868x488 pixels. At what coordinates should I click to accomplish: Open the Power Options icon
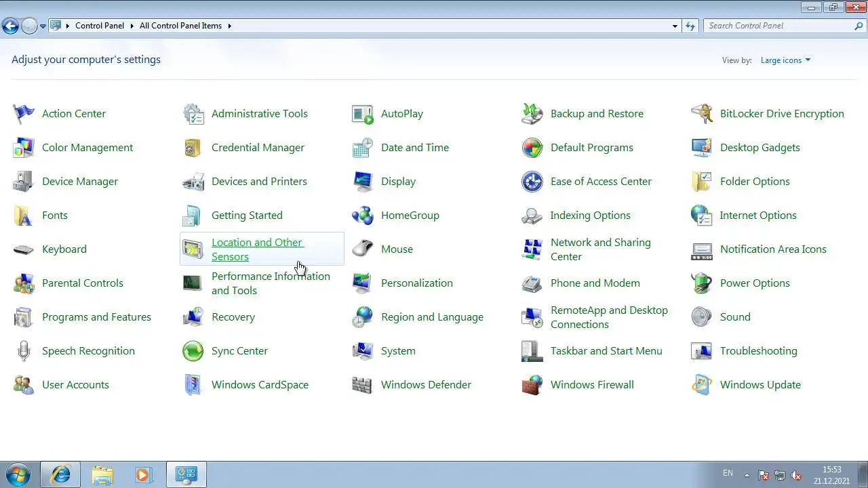point(702,283)
